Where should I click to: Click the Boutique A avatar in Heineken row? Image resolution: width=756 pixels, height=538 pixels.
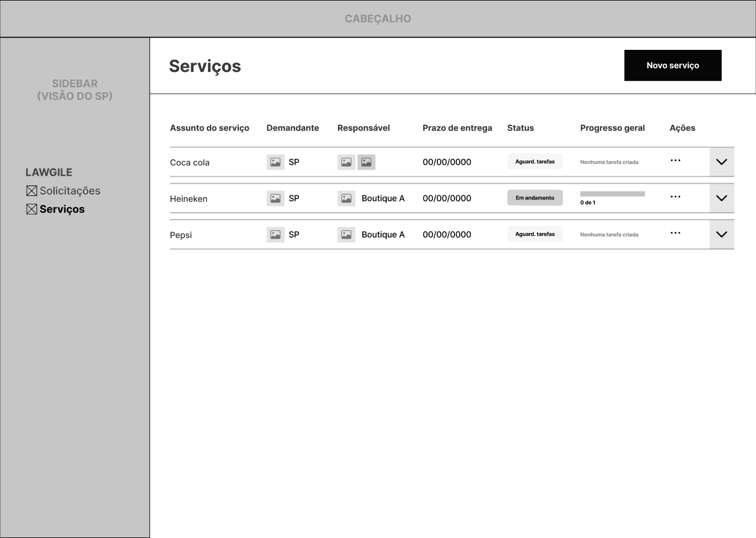click(346, 198)
